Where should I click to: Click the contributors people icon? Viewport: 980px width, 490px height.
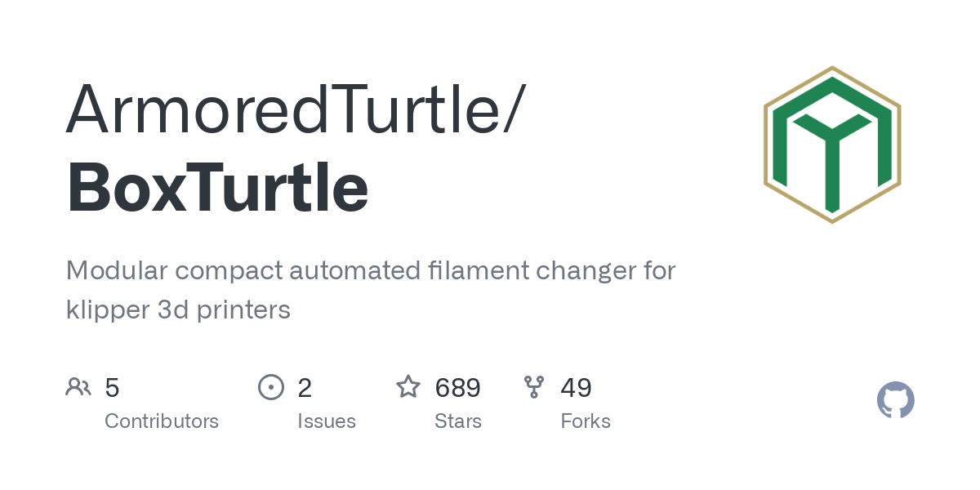pyautogui.click(x=78, y=387)
